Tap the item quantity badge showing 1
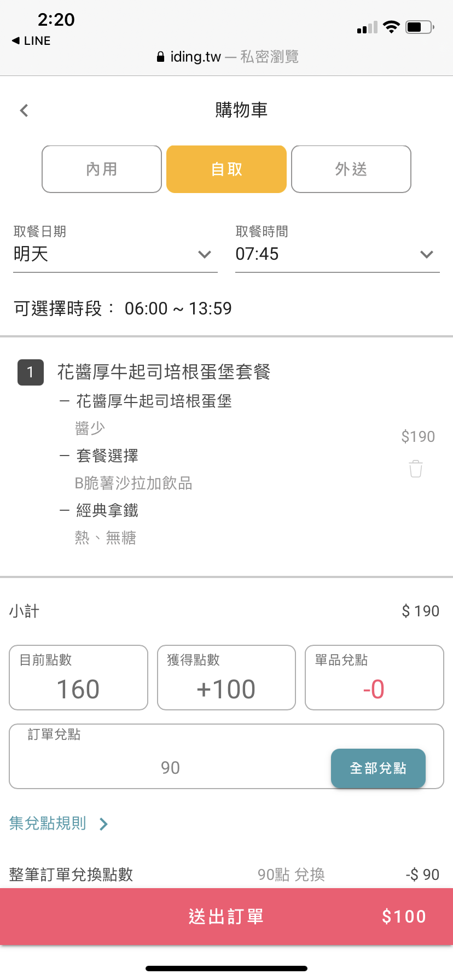 [31, 372]
